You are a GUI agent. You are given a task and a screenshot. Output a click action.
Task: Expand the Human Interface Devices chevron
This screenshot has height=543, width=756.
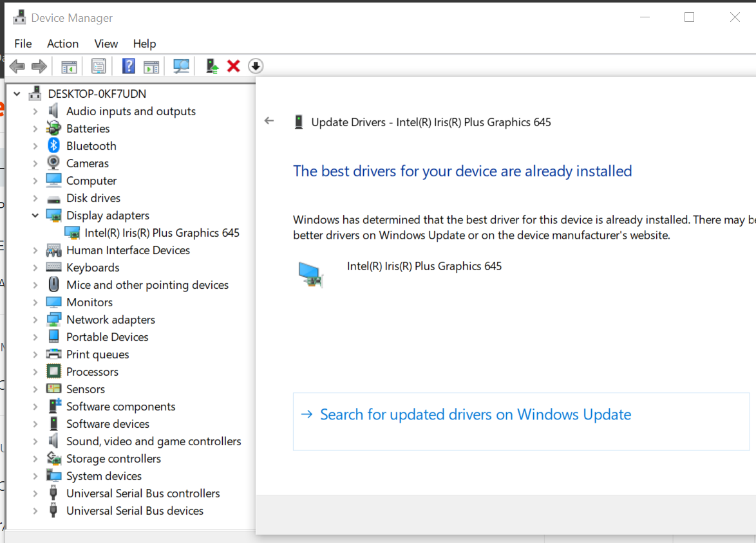(35, 250)
